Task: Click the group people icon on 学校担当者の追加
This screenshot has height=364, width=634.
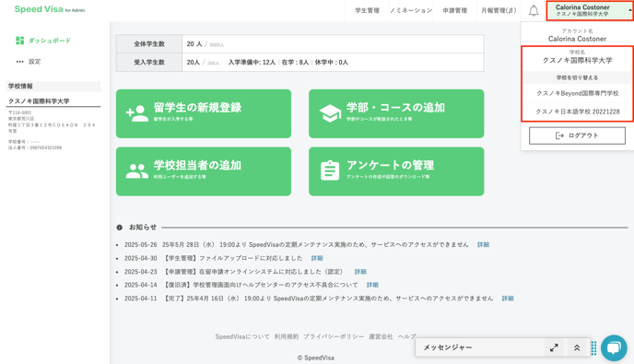Action: click(137, 171)
